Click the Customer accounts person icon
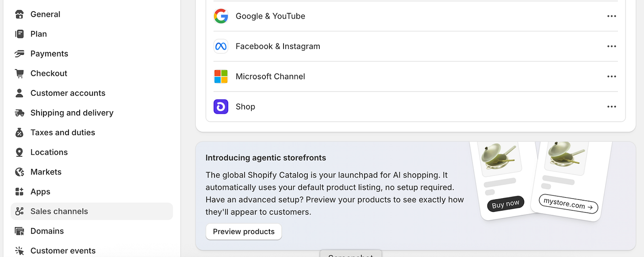 tap(19, 93)
